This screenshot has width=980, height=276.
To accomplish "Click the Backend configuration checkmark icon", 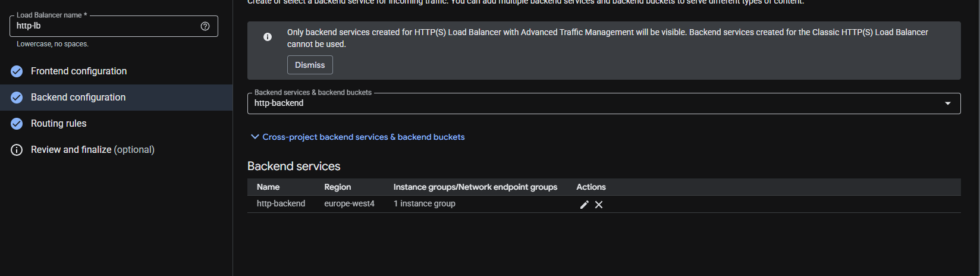I will click(17, 98).
